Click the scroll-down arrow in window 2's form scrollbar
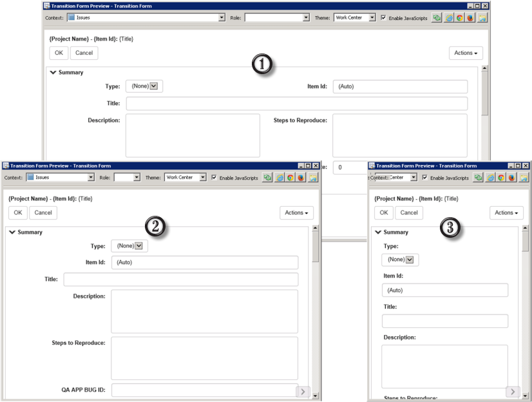 click(316, 394)
